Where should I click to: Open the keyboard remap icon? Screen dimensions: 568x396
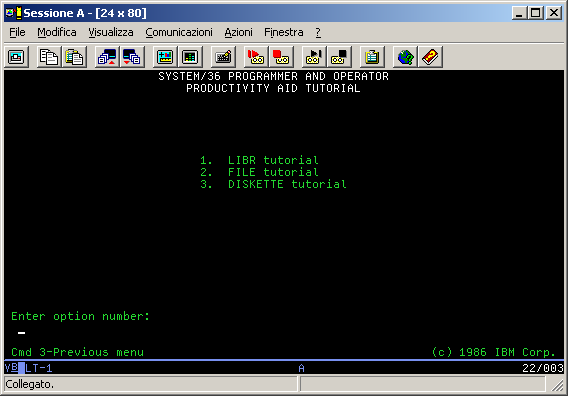point(223,57)
